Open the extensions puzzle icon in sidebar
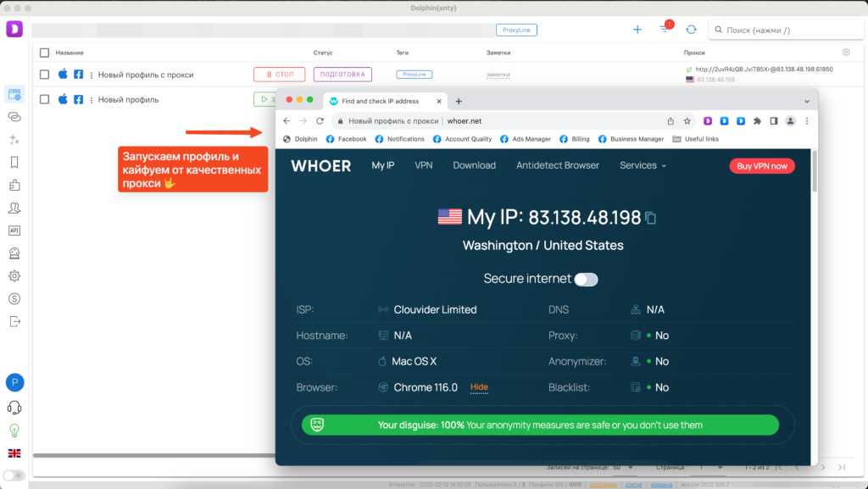This screenshot has height=489, width=868. pos(14,185)
